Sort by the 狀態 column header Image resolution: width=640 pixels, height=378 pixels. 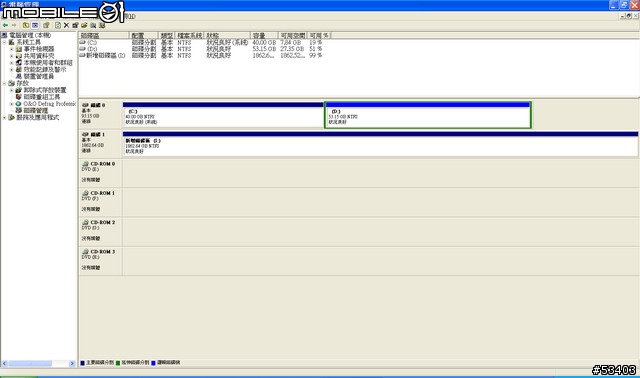coord(227,36)
